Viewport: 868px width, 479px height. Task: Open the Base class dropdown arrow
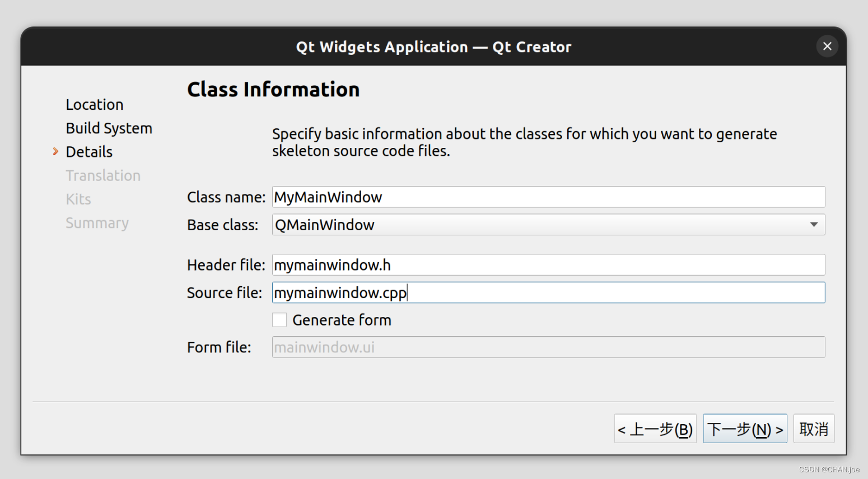tap(814, 225)
